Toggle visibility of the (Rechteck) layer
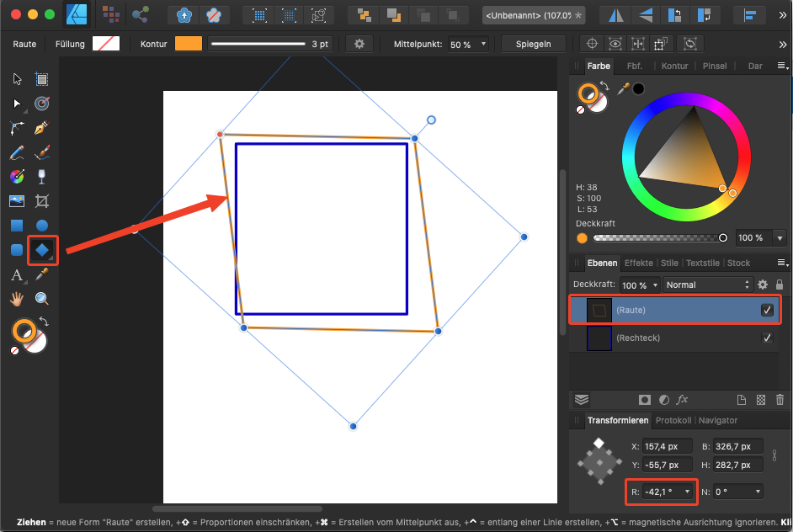The image size is (793, 532). (x=766, y=338)
